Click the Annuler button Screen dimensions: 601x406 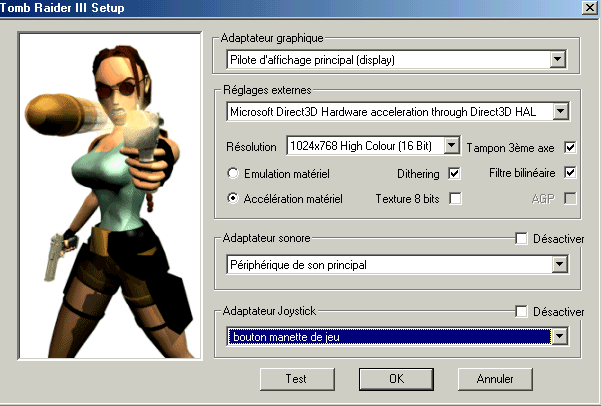[x=495, y=379]
